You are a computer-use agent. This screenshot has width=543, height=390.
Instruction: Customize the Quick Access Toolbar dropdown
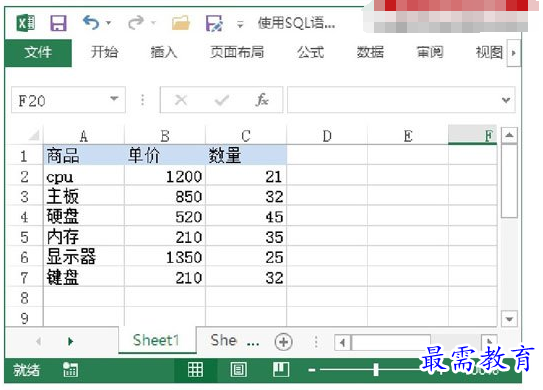(240, 24)
